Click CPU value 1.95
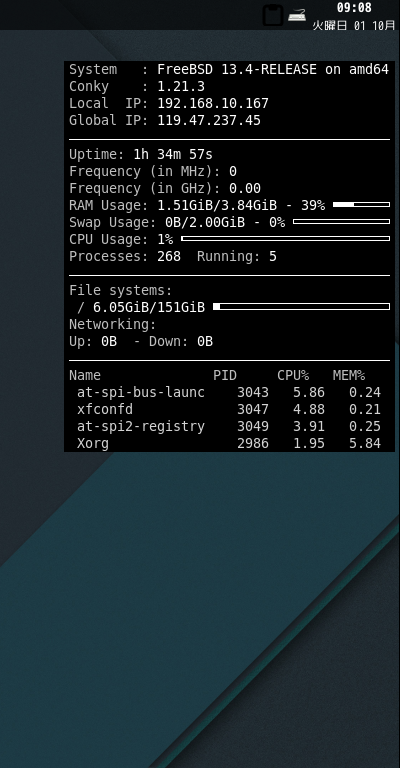Screen dimensions: 400x768 coord(309,443)
